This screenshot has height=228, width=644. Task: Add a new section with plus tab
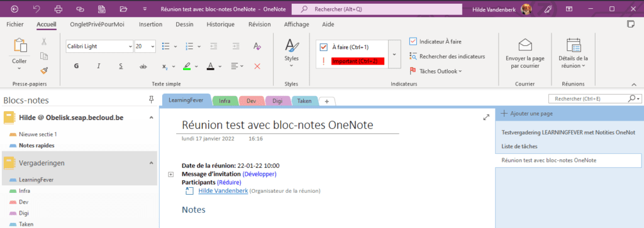click(327, 101)
